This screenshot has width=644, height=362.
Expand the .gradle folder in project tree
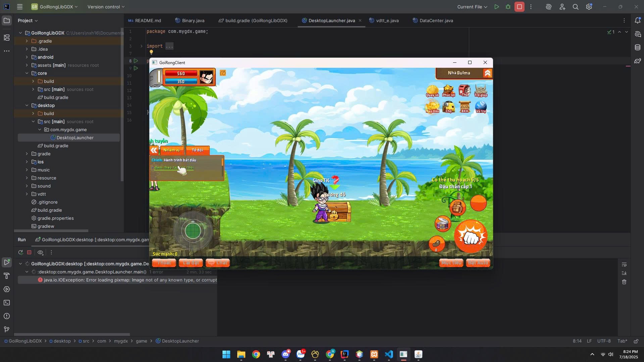tap(27, 41)
